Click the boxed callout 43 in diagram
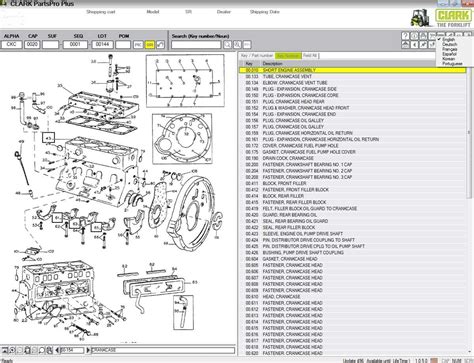The height and width of the screenshot is (363, 474). [x=48, y=138]
